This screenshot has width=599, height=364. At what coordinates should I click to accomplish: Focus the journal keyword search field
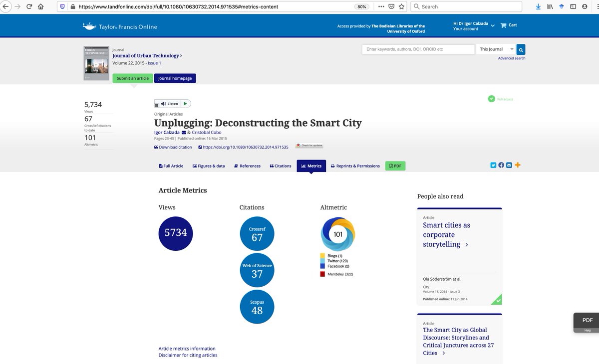tap(418, 49)
